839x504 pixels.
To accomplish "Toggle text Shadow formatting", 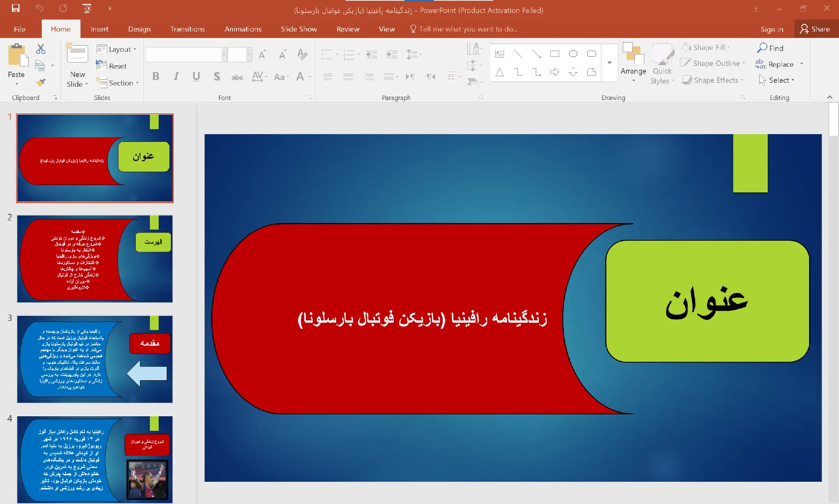I will (217, 76).
